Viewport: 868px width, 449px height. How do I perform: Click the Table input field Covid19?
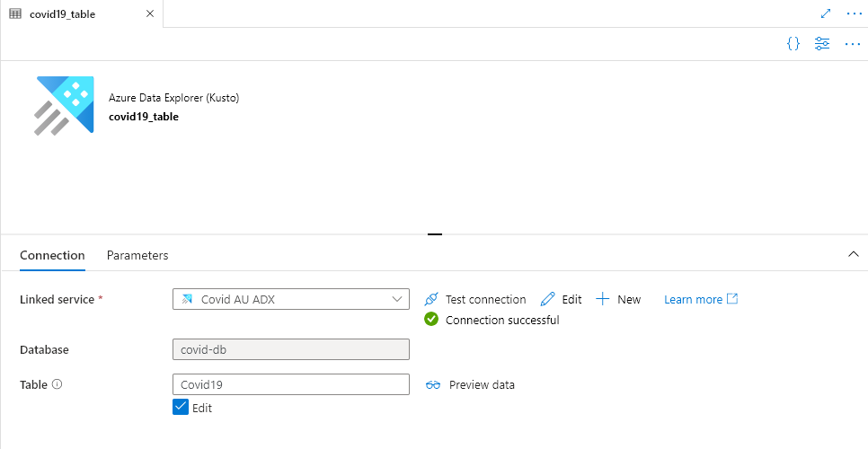tap(291, 384)
